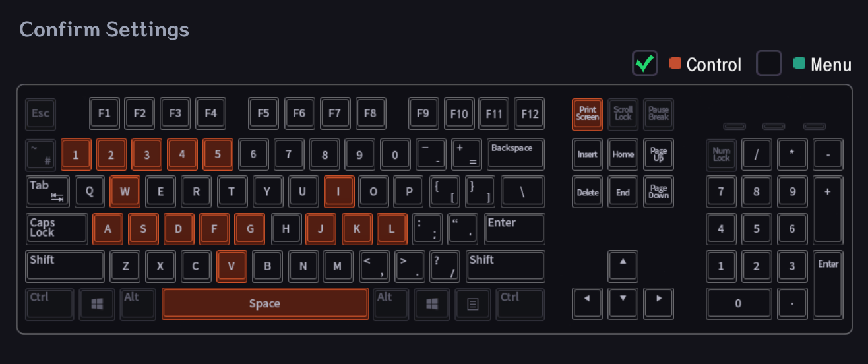Click the context menu key icon
The image size is (868, 364).
click(473, 304)
